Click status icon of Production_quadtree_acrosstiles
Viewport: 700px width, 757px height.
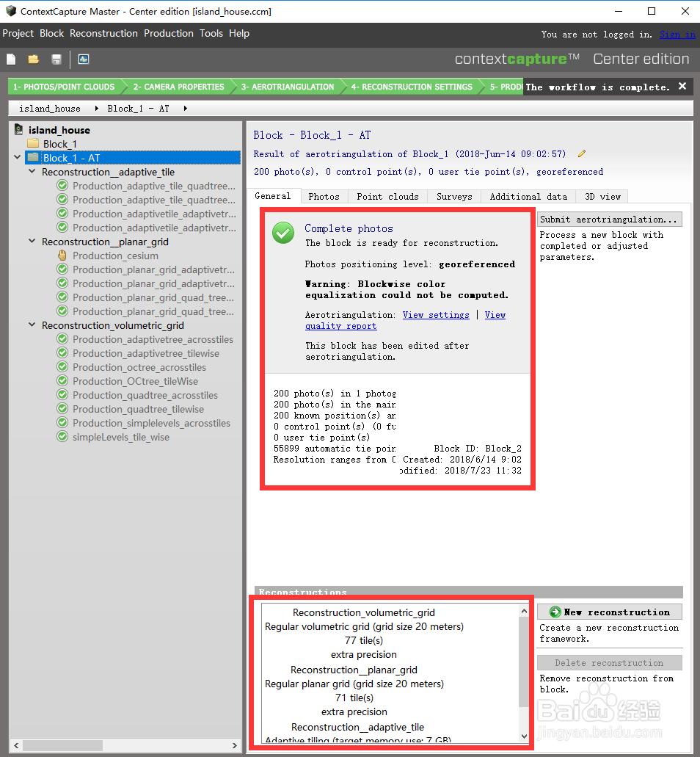coord(62,395)
